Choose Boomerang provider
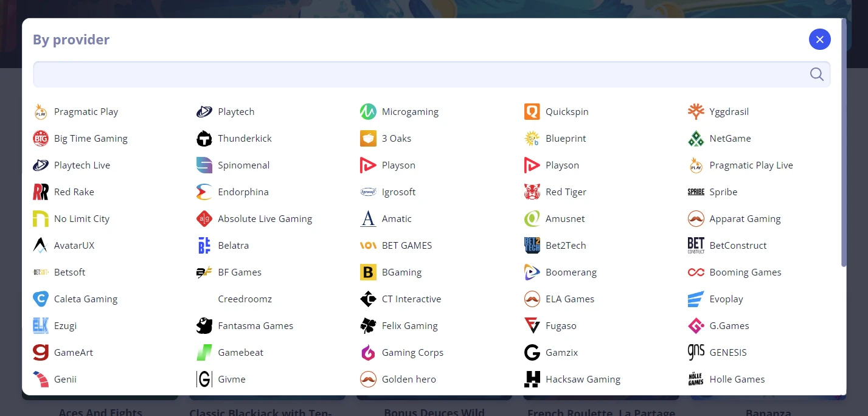 click(x=560, y=272)
